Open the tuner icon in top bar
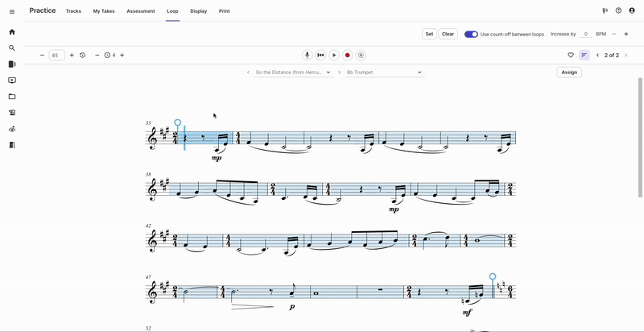This screenshot has width=644, height=332. click(x=605, y=10)
